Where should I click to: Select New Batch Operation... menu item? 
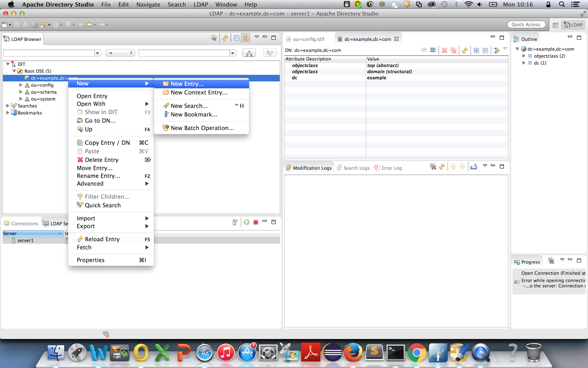[201, 128]
